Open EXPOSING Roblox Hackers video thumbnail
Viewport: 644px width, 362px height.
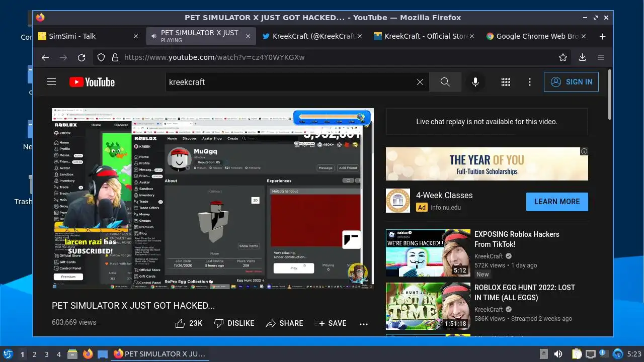pyautogui.click(x=428, y=253)
